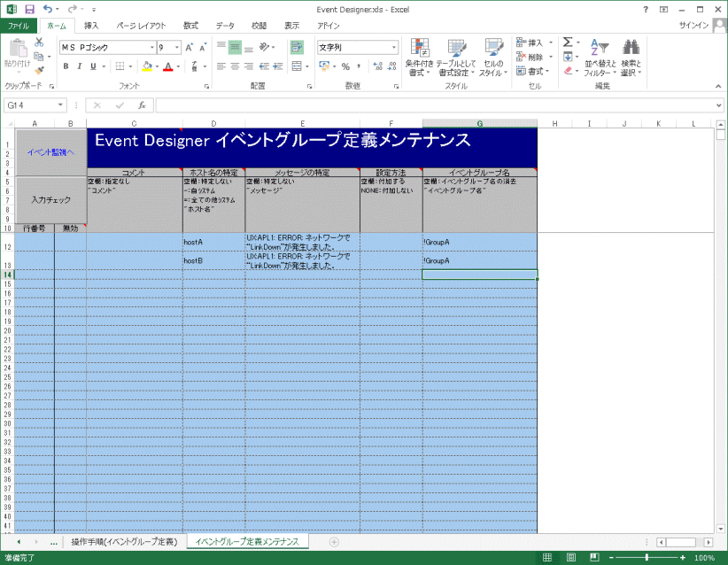The width and height of the screenshot is (728, 565).
Task: Open the borders button
Action: [x=120, y=66]
